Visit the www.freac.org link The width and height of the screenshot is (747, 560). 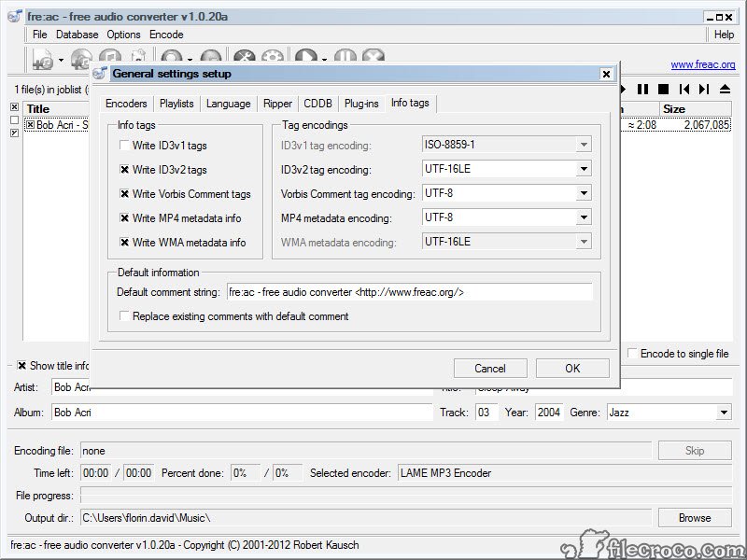click(x=703, y=64)
